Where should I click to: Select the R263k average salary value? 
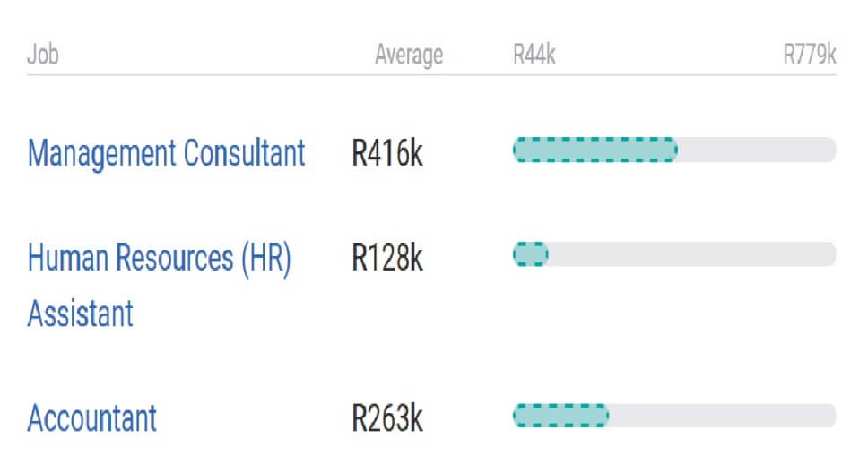pyautogui.click(x=387, y=418)
